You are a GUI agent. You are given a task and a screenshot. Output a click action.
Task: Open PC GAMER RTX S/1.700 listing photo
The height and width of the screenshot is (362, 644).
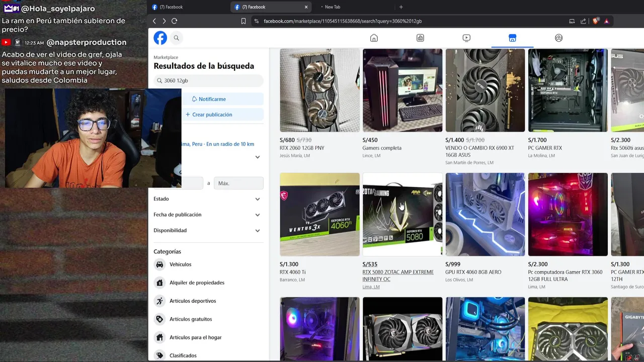(568, 90)
